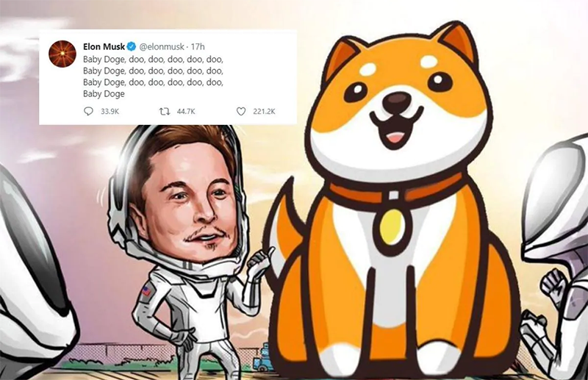Viewport: 588px width, 380px height.
Task: Click the retweet arrows icon
Action: (165, 112)
